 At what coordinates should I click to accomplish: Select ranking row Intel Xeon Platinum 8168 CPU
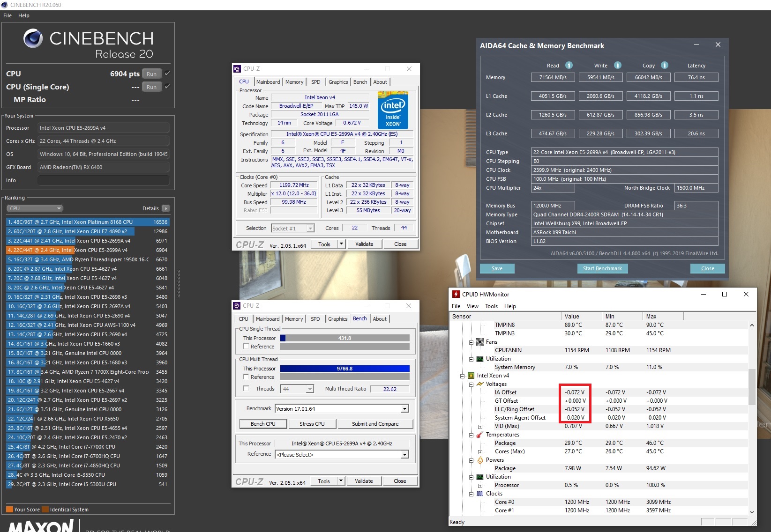pyautogui.click(x=88, y=222)
